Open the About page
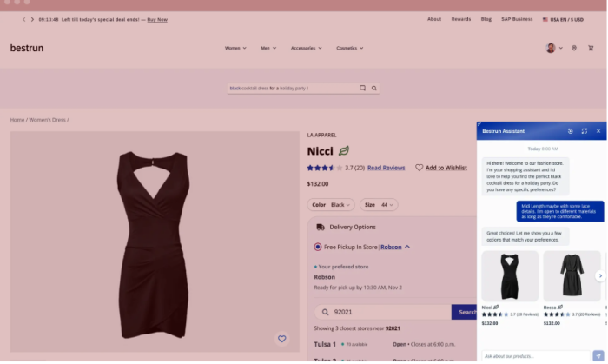The width and height of the screenshot is (608, 364). click(434, 19)
